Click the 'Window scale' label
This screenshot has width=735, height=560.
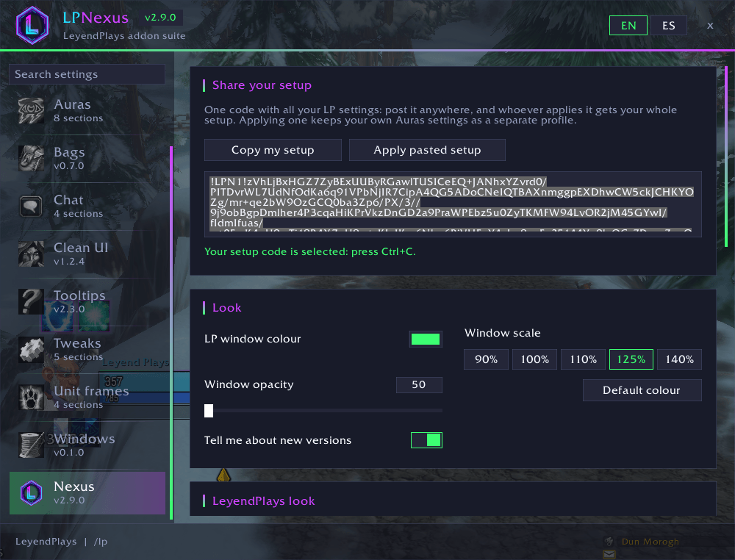tap(503, 333)
